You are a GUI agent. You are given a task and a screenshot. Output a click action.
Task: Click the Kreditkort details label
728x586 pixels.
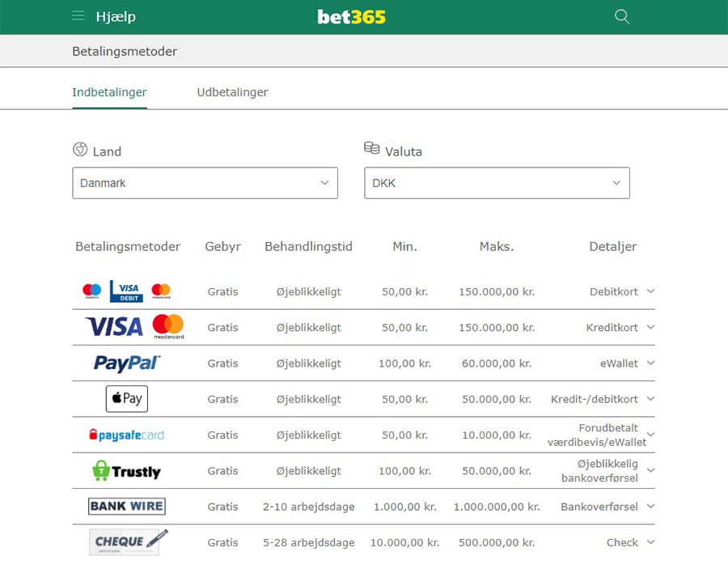[612, 327]
